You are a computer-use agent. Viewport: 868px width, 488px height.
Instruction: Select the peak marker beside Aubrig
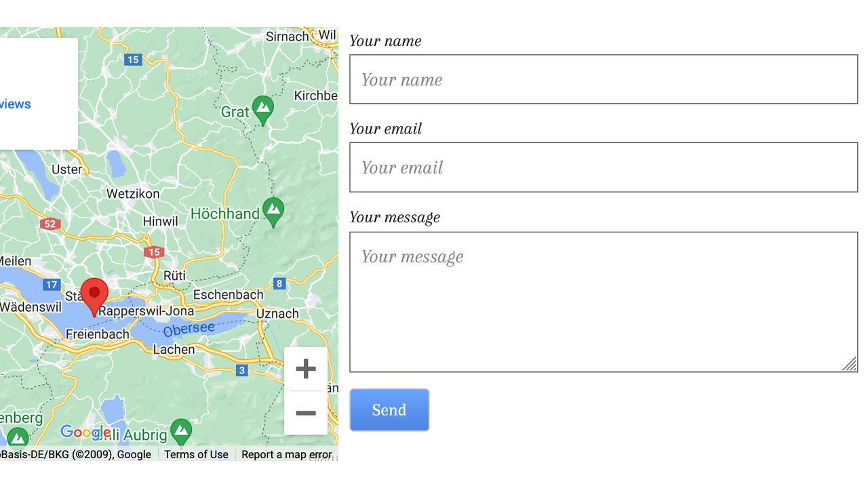tap(180, 432)
